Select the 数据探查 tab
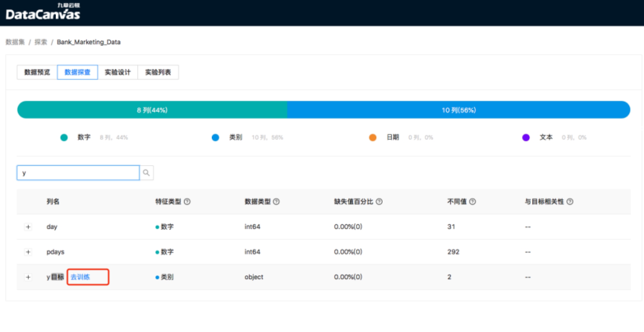This screenshot has height=332, width=644. pyautogui.click(x=78, y=72)
